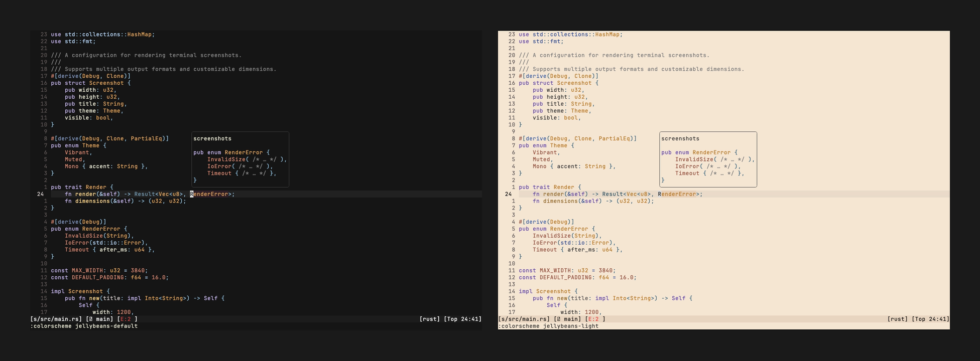
Task: Click 'fn render(&self)' in the light editor
Action: (560, 194)
